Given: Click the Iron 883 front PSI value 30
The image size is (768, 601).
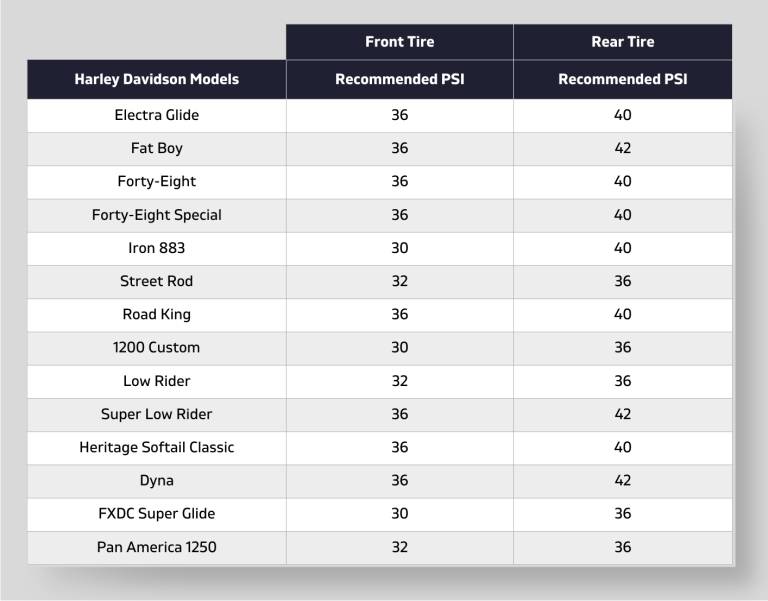Looking at the screenshot, I should tap(400, 248).
